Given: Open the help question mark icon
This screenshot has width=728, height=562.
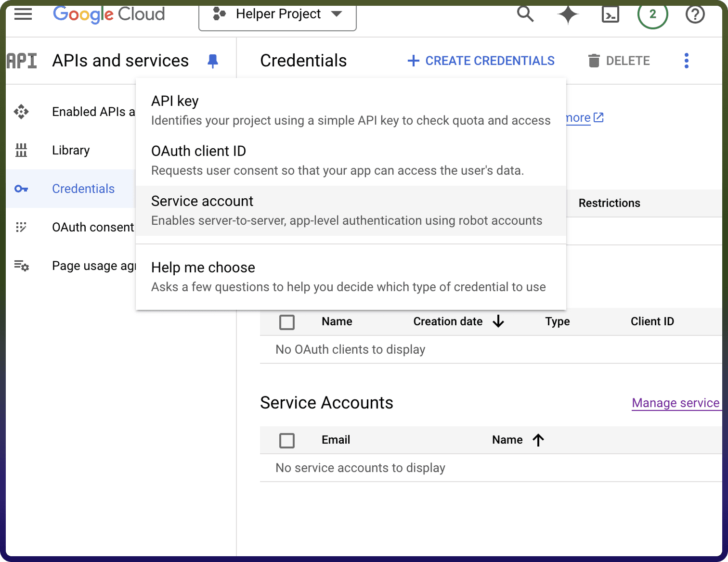Looking at the screenshot, I should click(695, 14).
